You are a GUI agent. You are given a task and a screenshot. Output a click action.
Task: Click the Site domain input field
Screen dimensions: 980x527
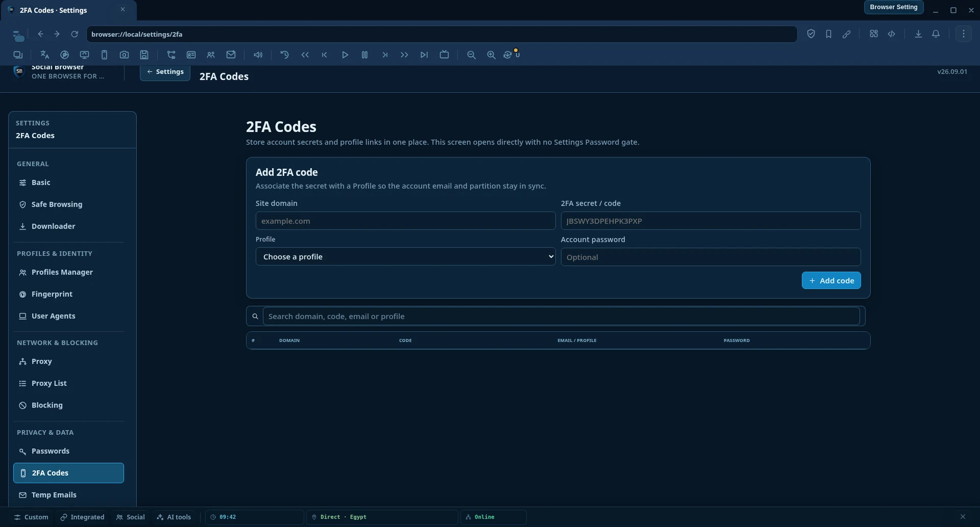click(405, 221)
